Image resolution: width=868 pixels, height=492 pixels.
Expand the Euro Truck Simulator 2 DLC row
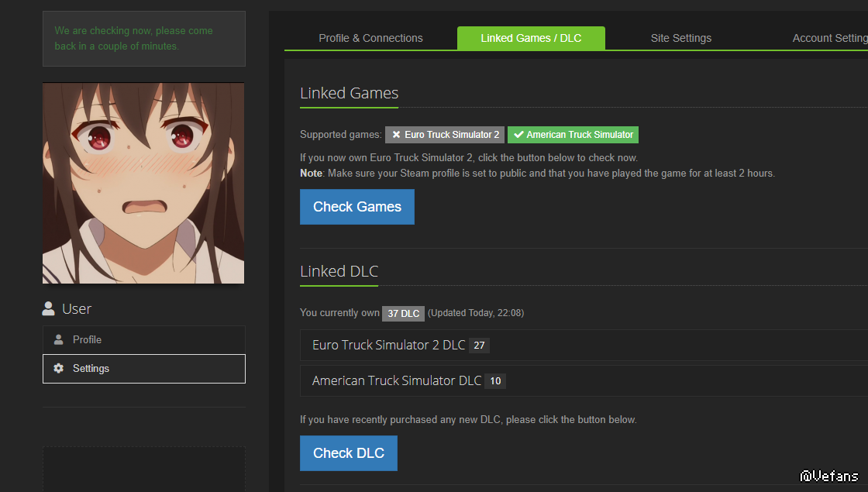click(x=584, y=346)
